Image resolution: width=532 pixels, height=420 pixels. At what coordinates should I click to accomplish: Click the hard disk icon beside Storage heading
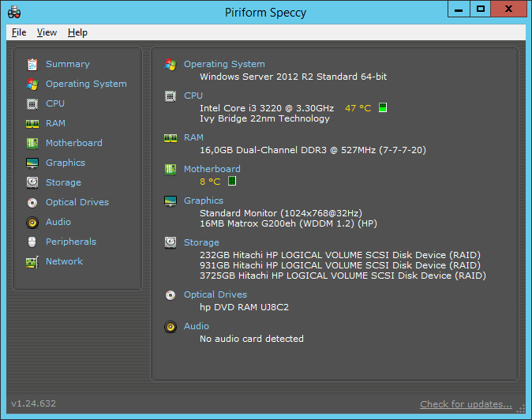(x=170, y=242)
